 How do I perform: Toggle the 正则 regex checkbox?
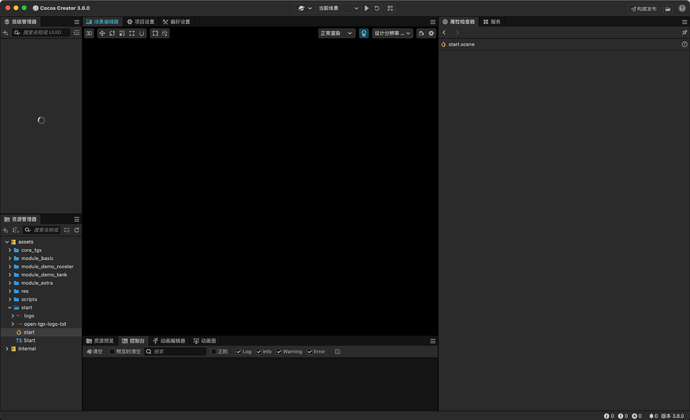pyautogui.click(x=213, y=352)
